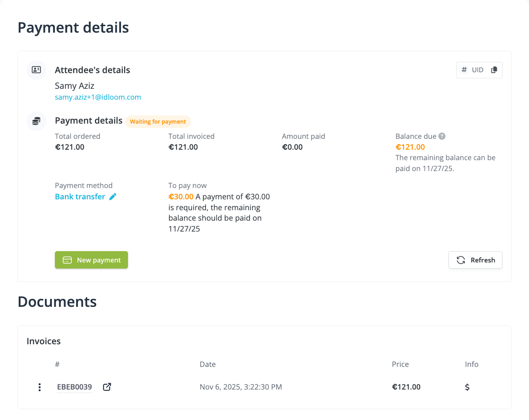Click the Waiting for payment status badge

point(158,121)
